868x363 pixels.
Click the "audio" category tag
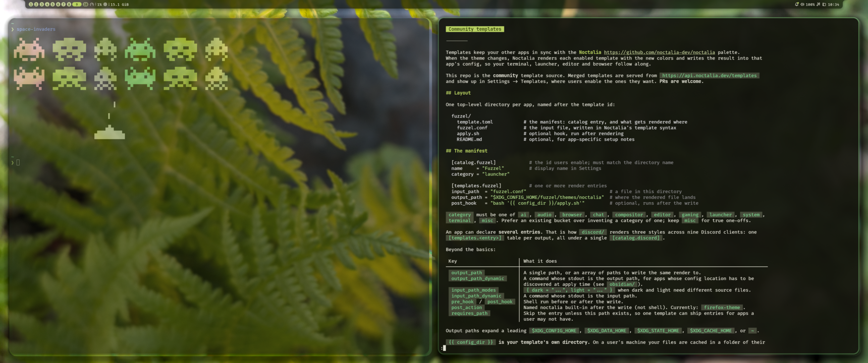tap(544, 215)
